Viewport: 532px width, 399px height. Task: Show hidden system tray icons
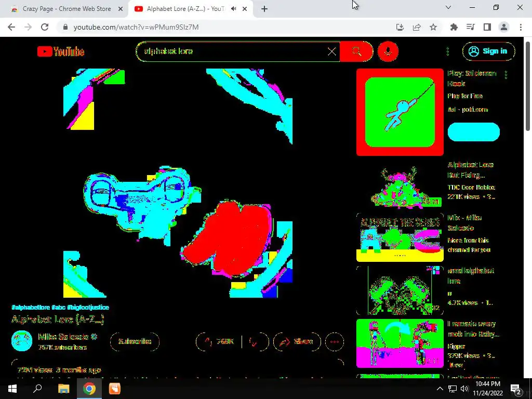pos(440,389)
